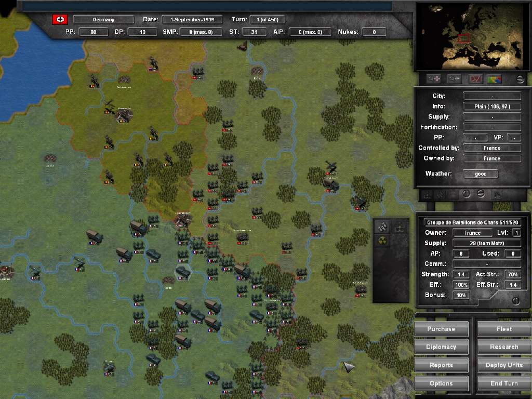The image size is (532, 399).
Task: Open the conventional bombs icon on the unit panel
Action: 382,227
